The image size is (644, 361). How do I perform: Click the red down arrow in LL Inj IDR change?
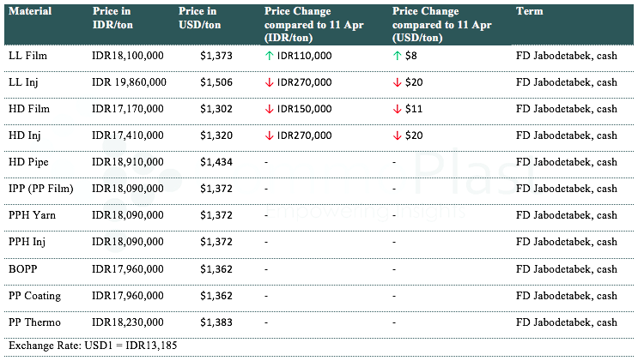(x=270, y=81)
